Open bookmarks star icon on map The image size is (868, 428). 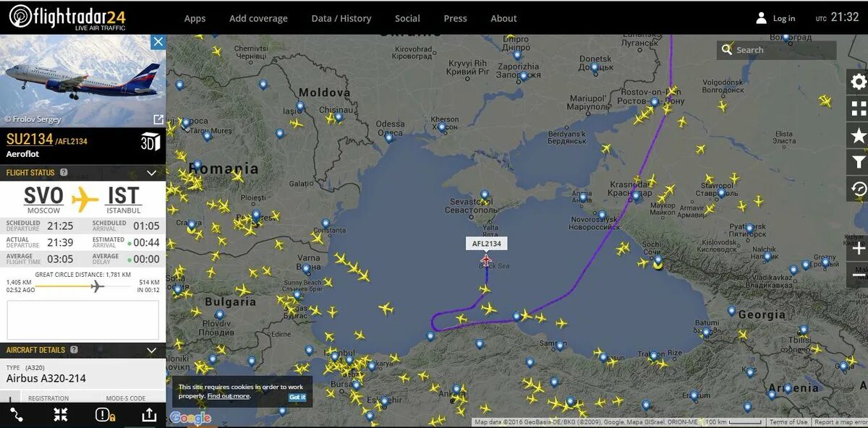tap(859, 135)
